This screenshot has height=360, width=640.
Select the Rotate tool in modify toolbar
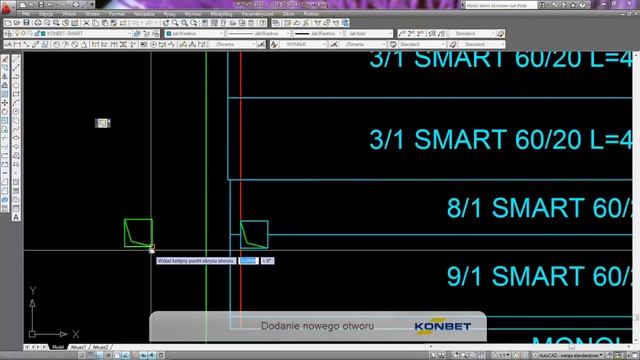(x=5, y=111)
